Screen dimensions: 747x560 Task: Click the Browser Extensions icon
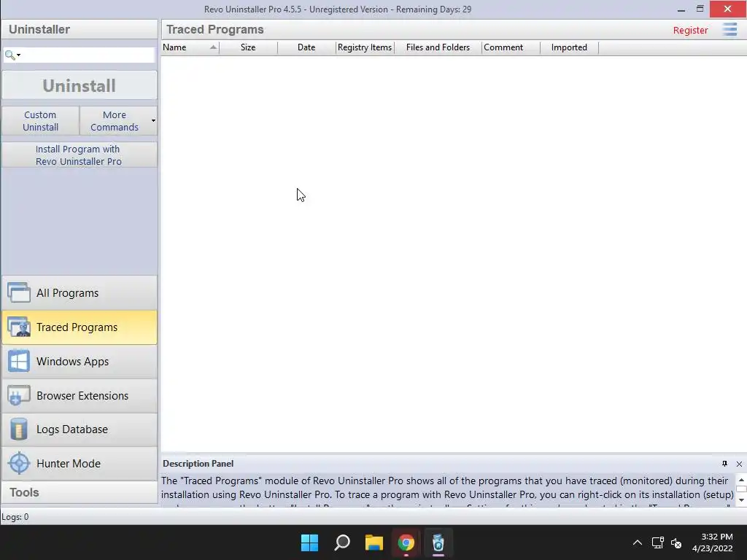tap(19, 395)
